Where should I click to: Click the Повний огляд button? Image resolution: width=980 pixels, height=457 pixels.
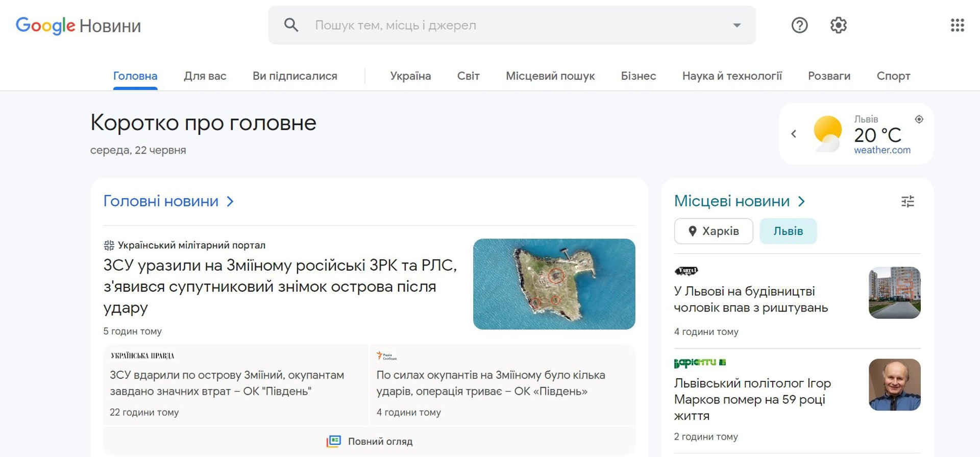370,441
